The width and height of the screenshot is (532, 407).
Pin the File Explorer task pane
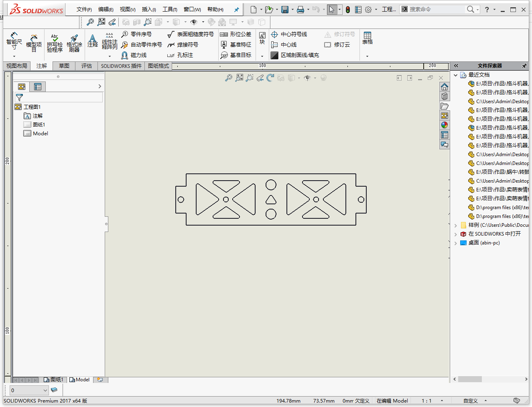pos(524,66)
